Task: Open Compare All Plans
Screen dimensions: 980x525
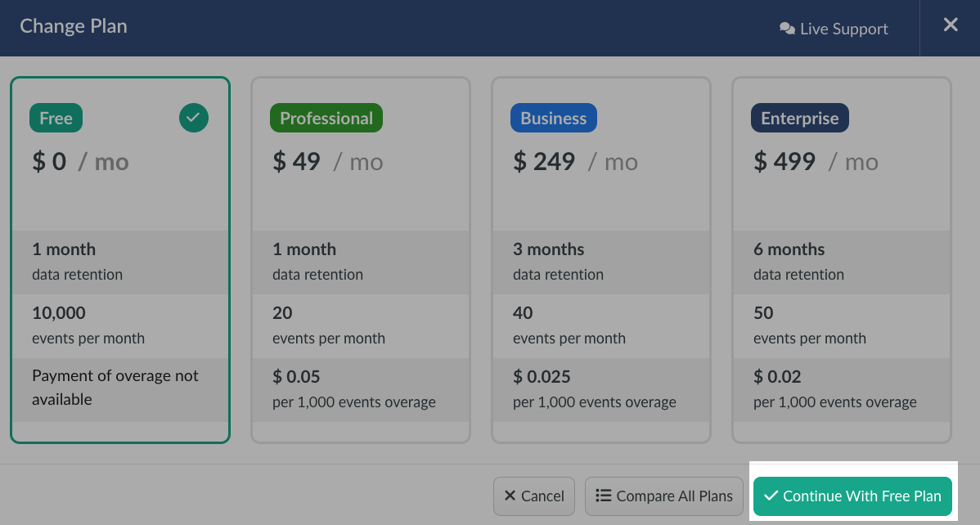Action: coord(663,496)
